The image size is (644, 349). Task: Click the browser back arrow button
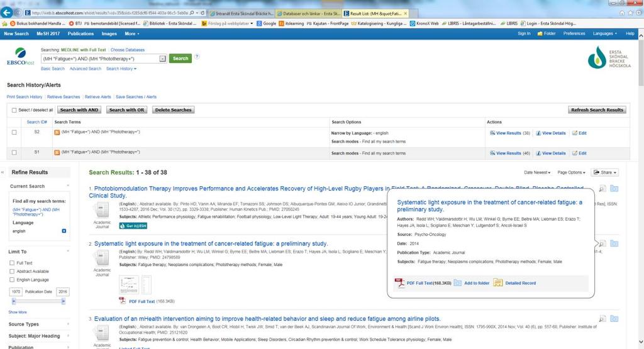tap(6, 13)
